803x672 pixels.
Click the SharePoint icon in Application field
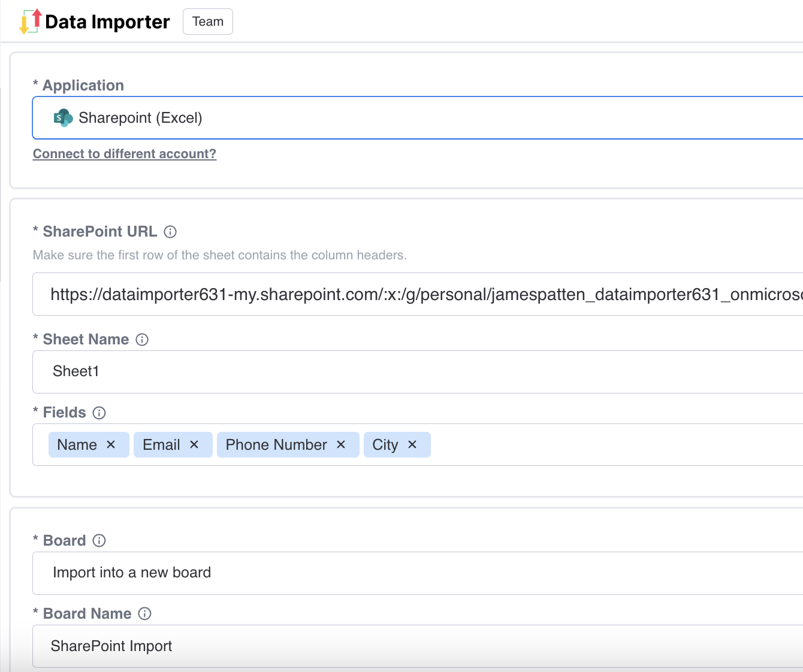click(x=63, y=118)
